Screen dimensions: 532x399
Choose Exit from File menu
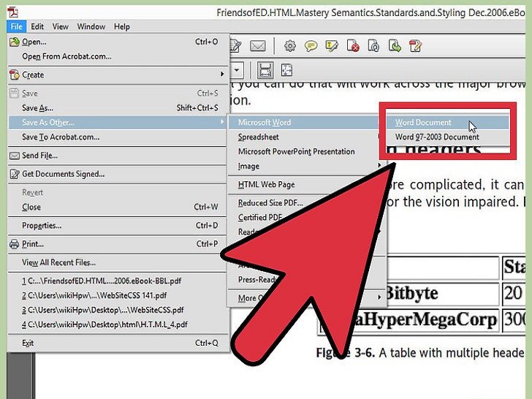pos(118,343)
